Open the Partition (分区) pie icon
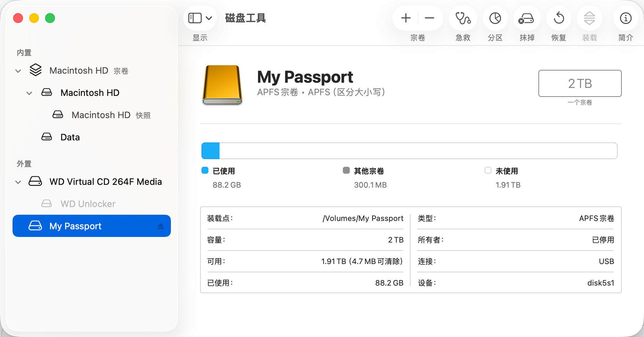This screenshot has width=644, height=337. pyautogui.click(x=495, y=18)
